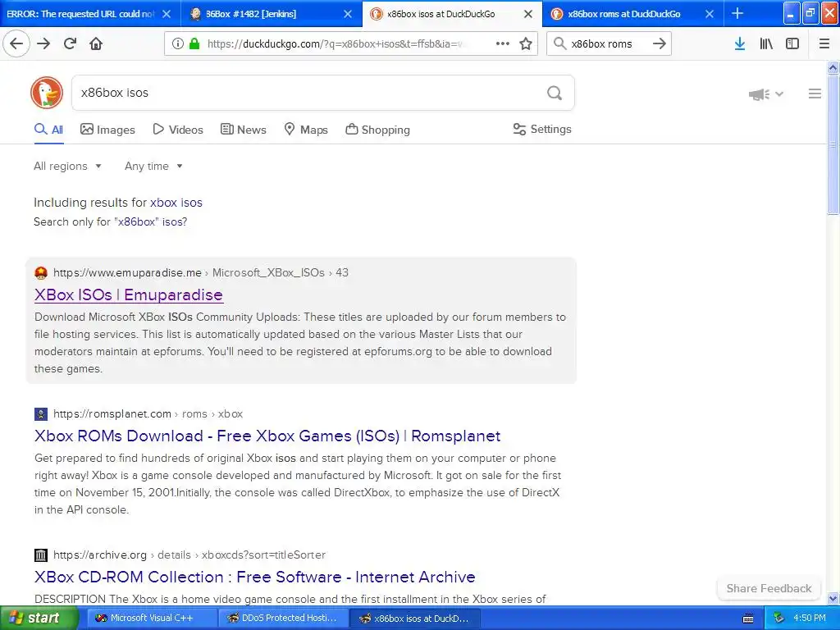This screenshot has width=840, height=630.
Task: Close the ERROR requested URL tab
Action: (x=167, y=14)
